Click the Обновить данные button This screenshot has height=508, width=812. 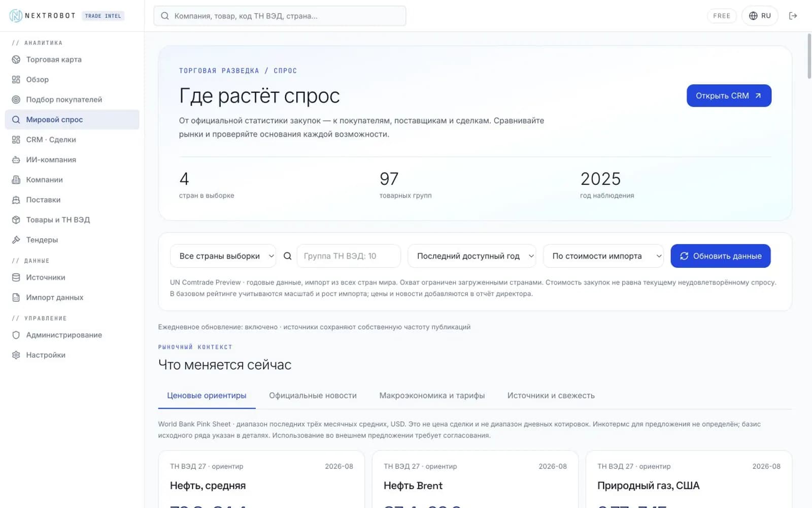(x=721, y=256)
